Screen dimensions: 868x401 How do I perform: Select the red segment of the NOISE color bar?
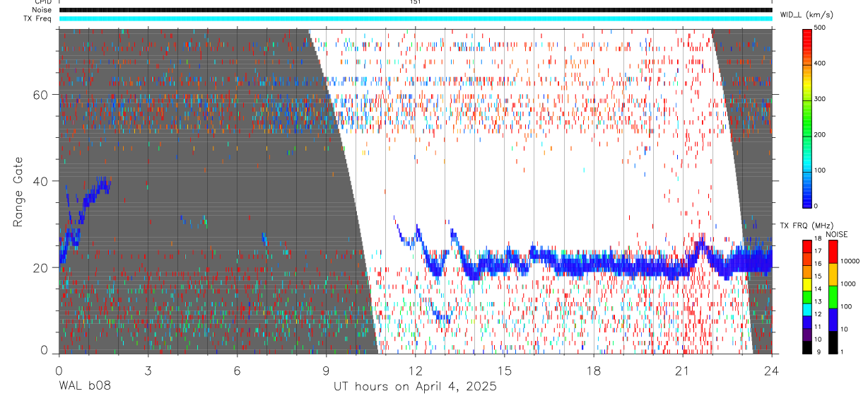click(833, 252)
